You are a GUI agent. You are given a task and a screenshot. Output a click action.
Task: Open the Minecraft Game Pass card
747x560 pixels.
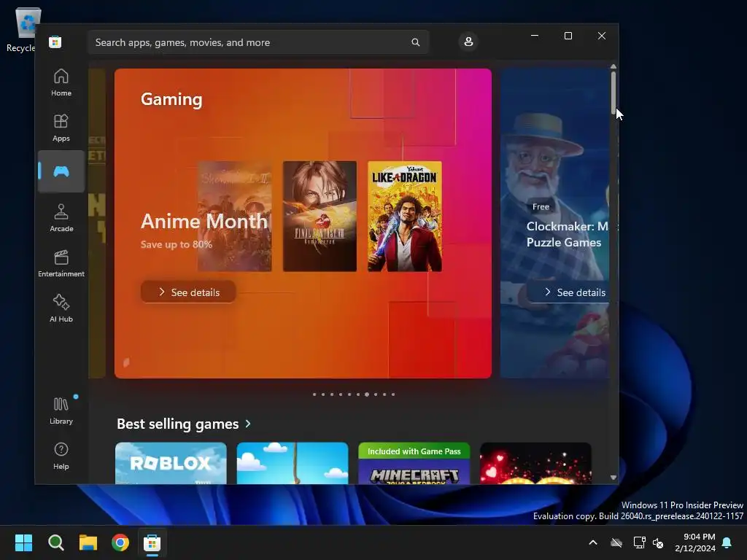click(414, 463)
